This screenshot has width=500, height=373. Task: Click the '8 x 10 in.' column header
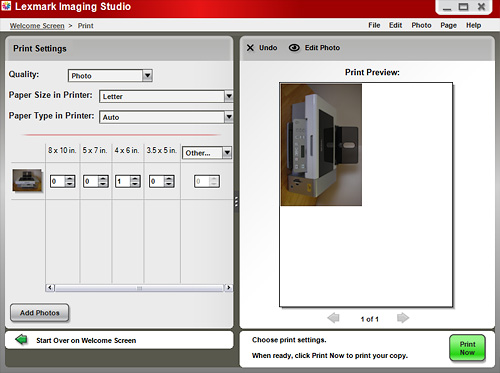pyautogui.click(x=62, y=150)
